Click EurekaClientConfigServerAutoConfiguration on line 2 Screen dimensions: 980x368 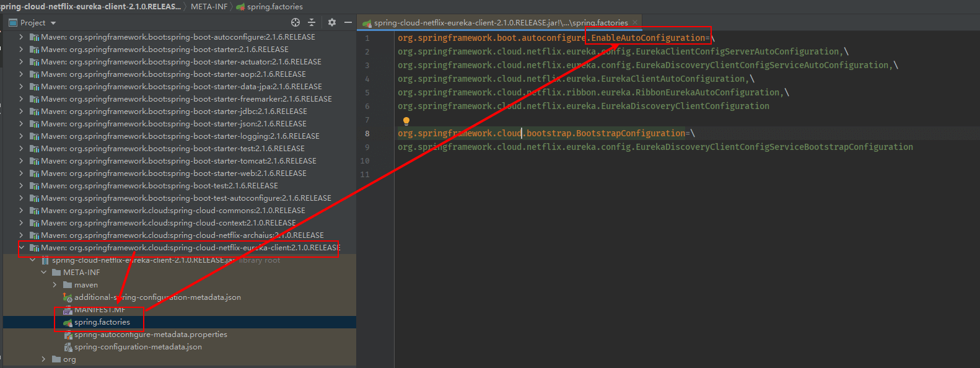pyautogui.click(x=737, y=51)
